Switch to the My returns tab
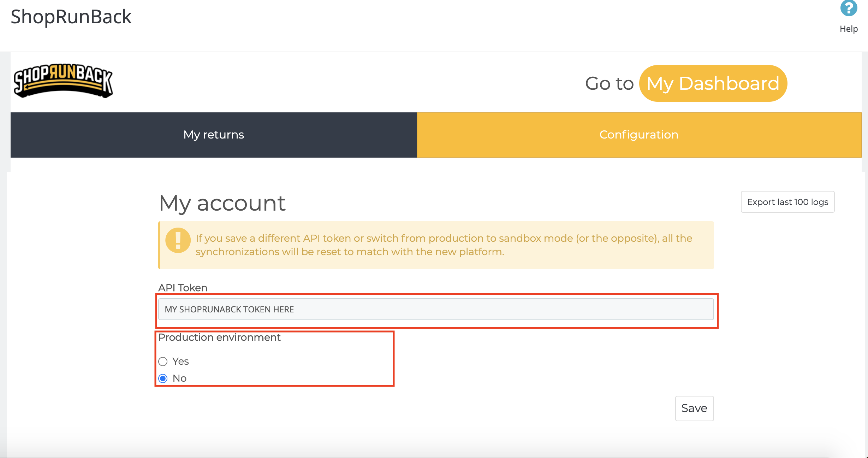Image resolution: width=868 pixels, height=458 pixels. (x=214, y=135)
